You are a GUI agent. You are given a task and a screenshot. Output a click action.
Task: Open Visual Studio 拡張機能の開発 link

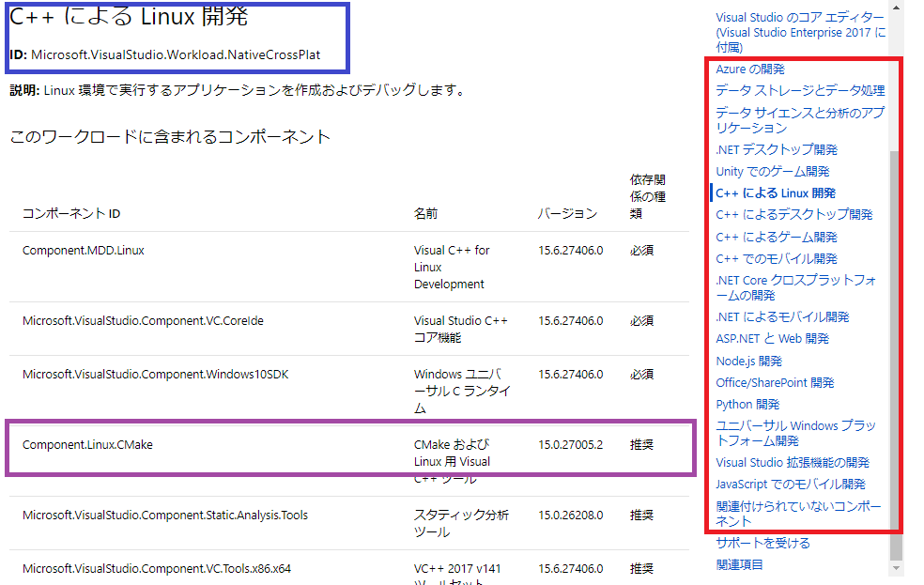793,463
